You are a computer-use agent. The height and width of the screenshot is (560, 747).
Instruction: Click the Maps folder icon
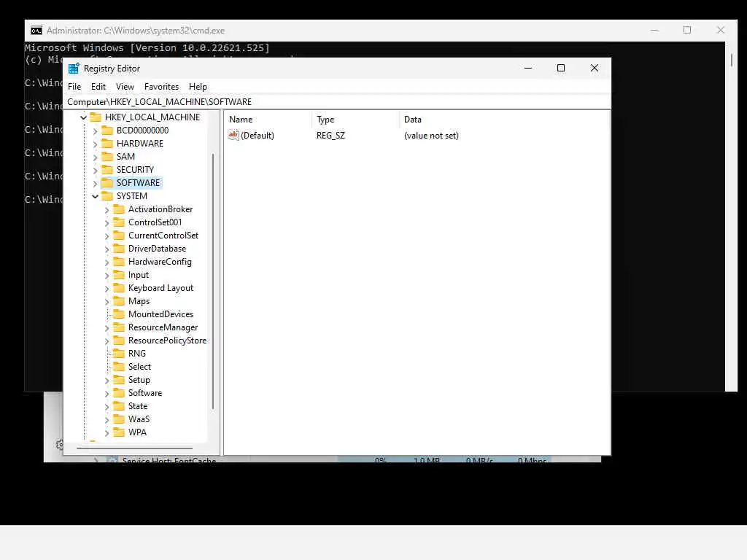click(119, 301)
